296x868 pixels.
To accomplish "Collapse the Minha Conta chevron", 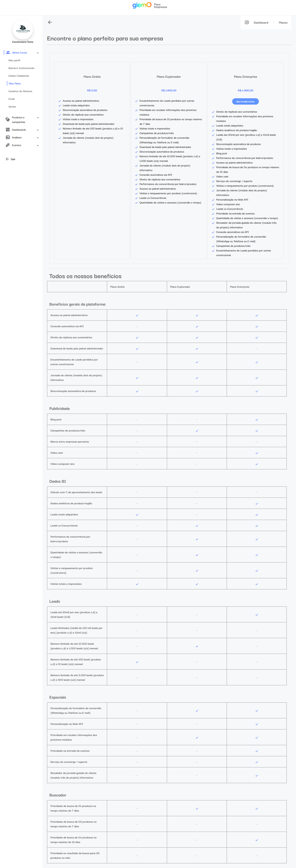I will (x=38, y=53).
